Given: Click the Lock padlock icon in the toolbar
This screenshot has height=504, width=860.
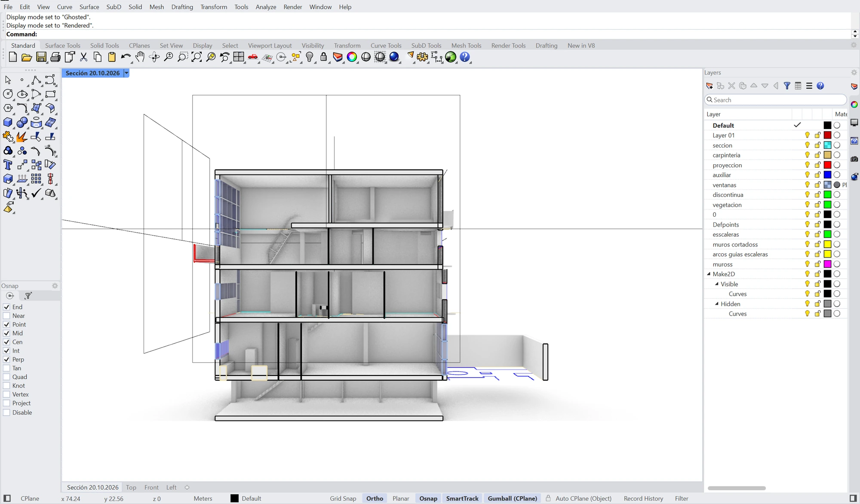Looking at the screenshot, I should coord(323,57).
